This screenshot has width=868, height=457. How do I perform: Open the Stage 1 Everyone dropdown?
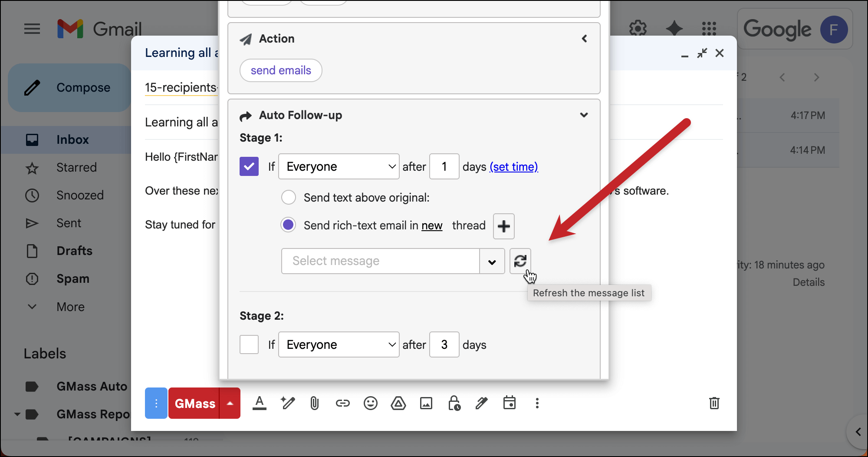point(339,167)
